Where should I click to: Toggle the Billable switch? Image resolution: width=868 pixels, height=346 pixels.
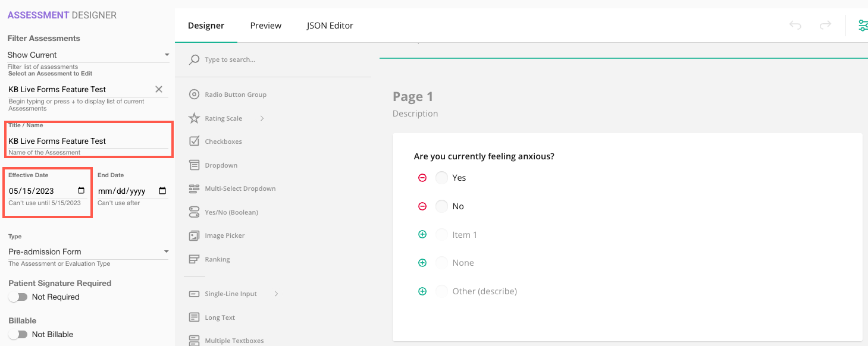[x=18, y=334]
